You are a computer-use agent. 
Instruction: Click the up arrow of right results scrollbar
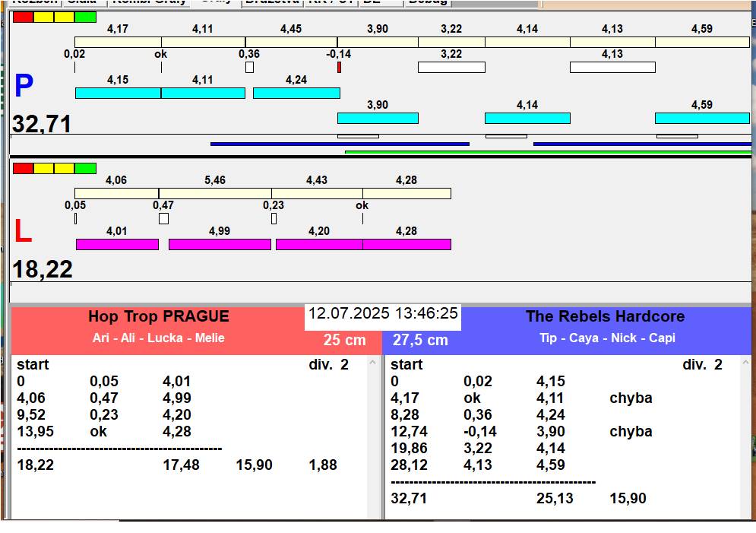(x=746, y=362)
